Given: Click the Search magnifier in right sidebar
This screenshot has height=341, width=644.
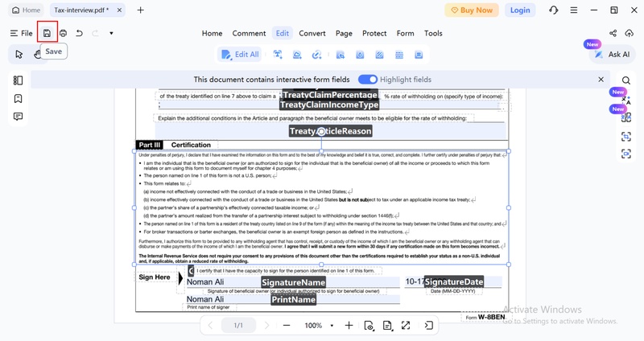Looking at the screenshot, I should click(x=626, y=80).
